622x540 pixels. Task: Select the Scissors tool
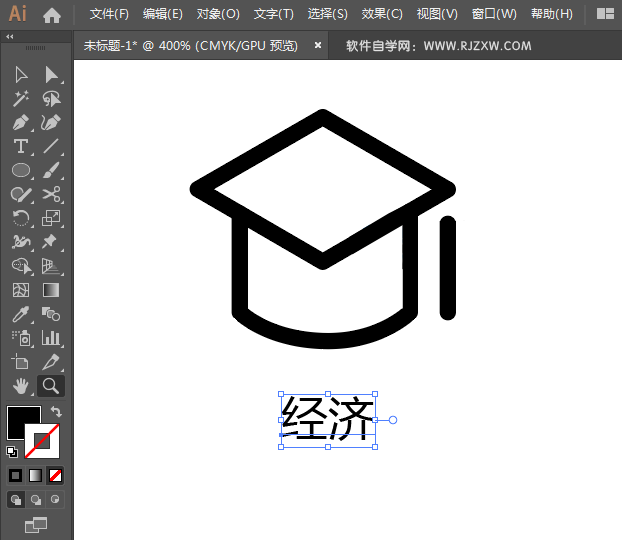click(x=51, y=194)
